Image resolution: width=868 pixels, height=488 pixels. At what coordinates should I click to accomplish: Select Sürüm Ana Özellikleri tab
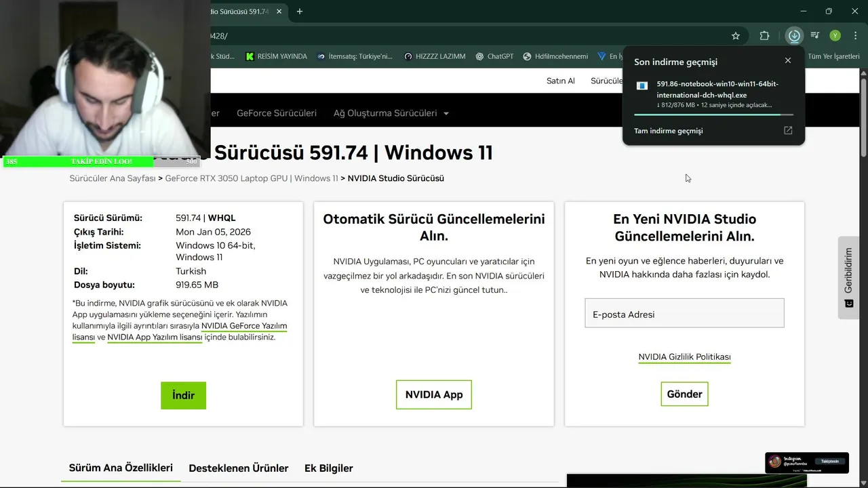point(121,468)
